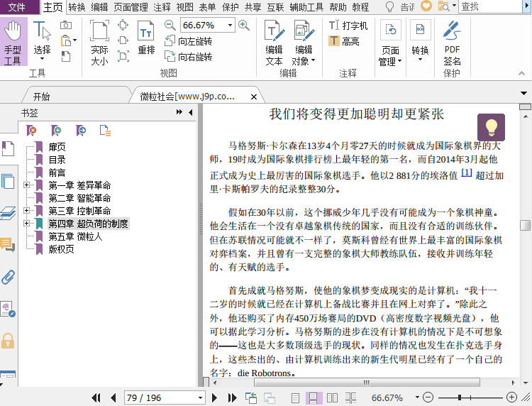Screen dimensions: 532x406
Task: Expand 第四章 超负荷的制度 bookmark
Action: (26, 223)
